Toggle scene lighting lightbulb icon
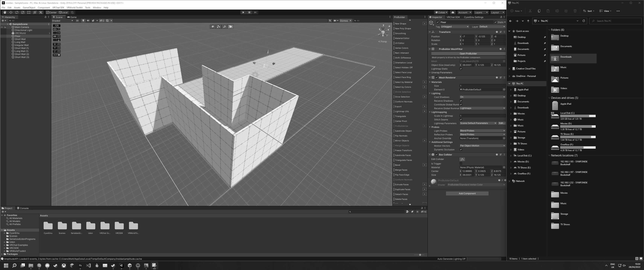644x270 pixels. [x=83, y=21]
